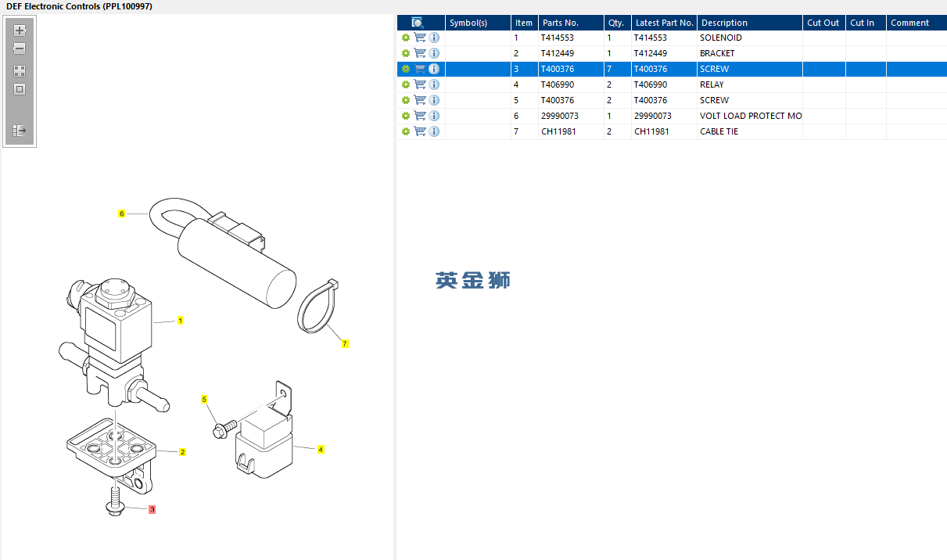This screenshot has width=947, height=560.
Task: Zoom in on the parts diagram
Action: click(20, 31)
